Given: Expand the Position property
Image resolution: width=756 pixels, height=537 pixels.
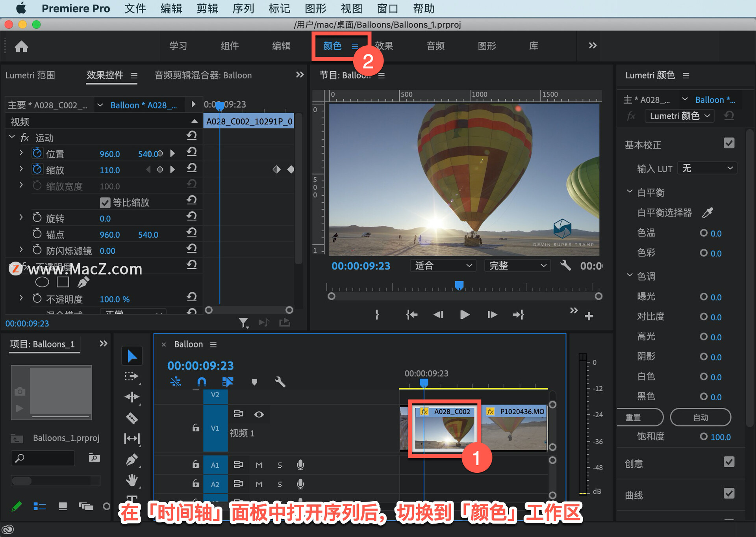Looking at the screenshot, I should coord(21,152).
